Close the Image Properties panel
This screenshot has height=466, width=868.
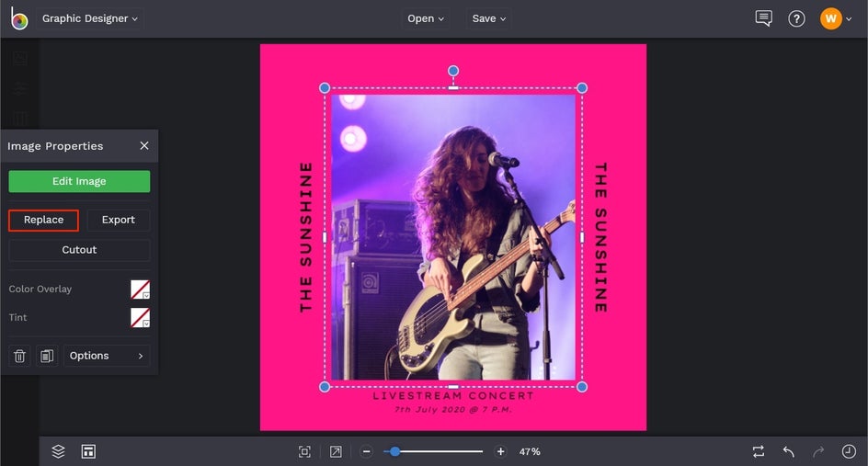click(x=144, y=145)
